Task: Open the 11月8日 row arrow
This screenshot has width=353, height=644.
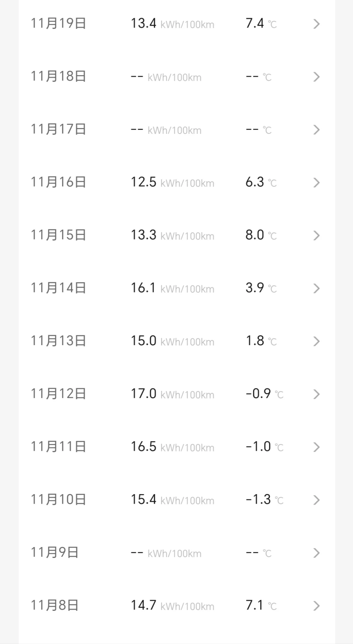Action: 316,606
